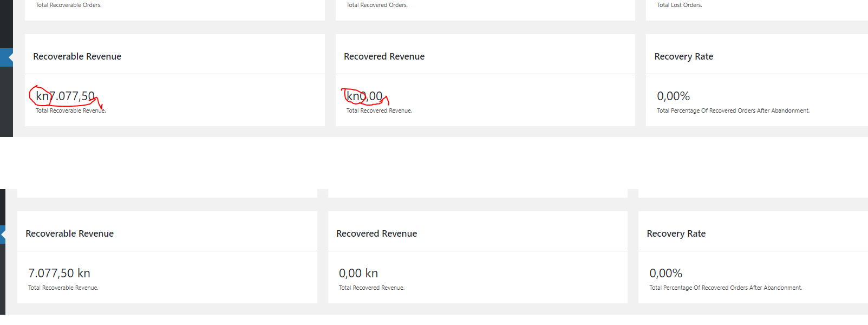
Task: Click the red scribble circling kn before 0,00
Action: pyautogui.click(x=354, y=96)
